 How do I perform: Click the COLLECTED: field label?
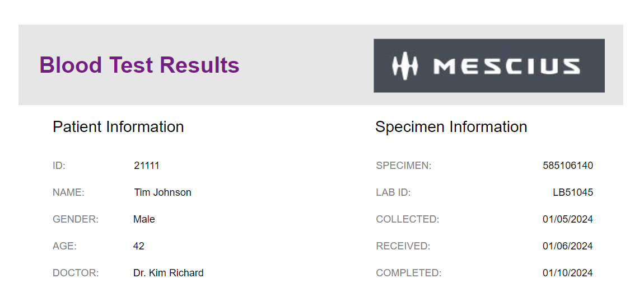408,219
